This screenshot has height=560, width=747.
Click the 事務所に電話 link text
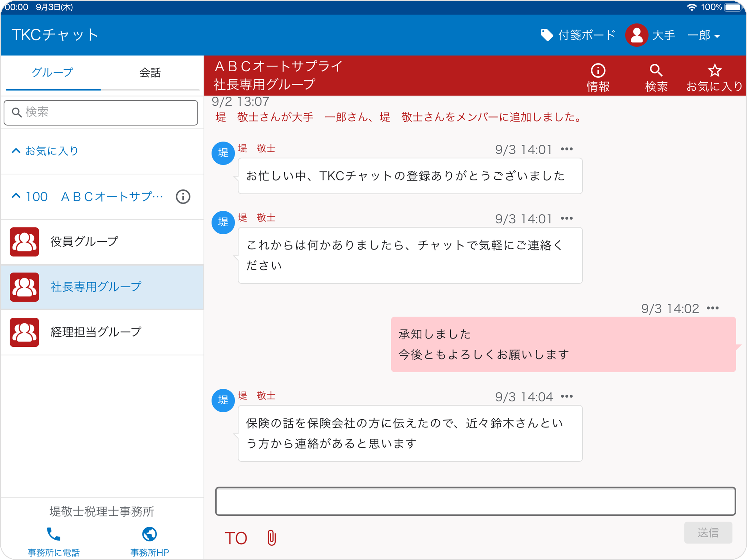coord(54,553)
